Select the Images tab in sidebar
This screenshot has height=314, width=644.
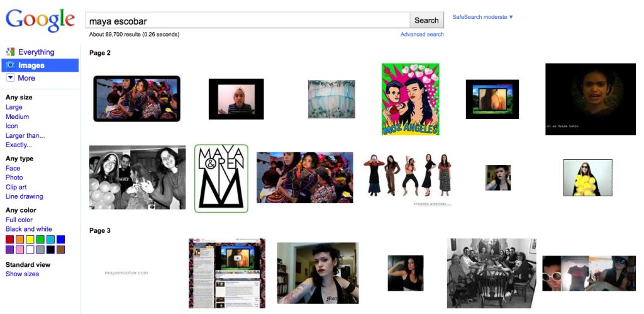click(40, 65)
